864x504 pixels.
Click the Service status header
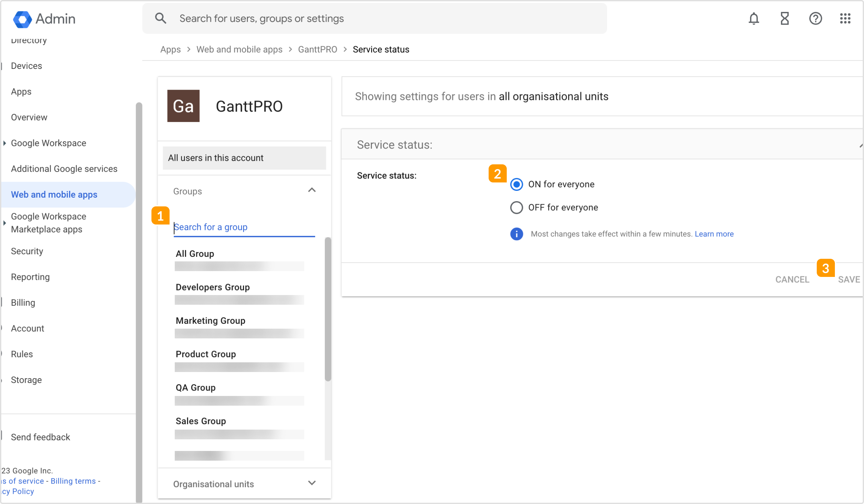pyautogui.click(x=602, y=145)
